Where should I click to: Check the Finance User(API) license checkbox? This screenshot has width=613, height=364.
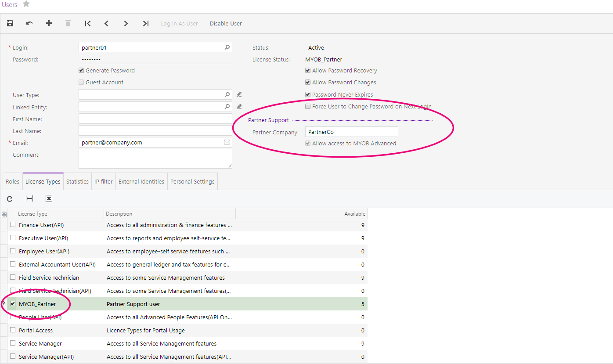coord(13,225)
